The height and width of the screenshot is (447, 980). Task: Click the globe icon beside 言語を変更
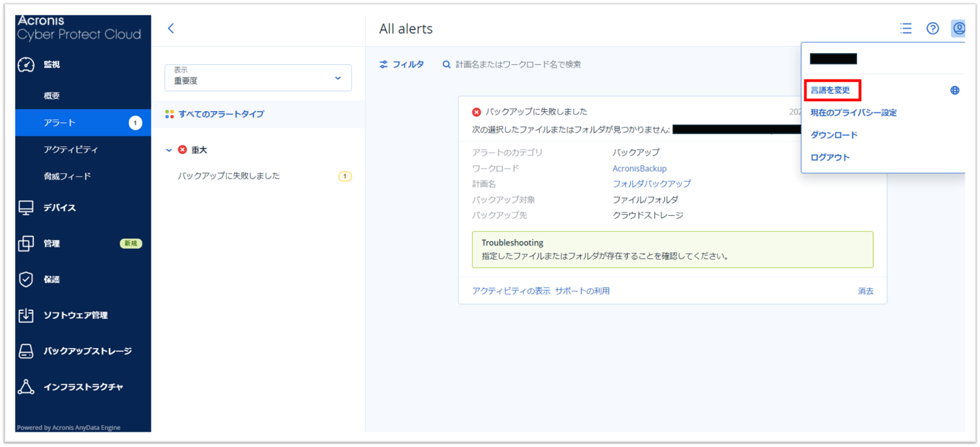(955, 91)
